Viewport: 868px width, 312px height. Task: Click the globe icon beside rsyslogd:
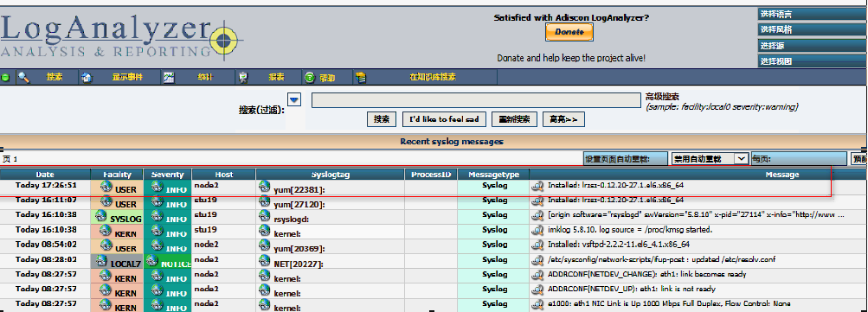coord(264,216)
